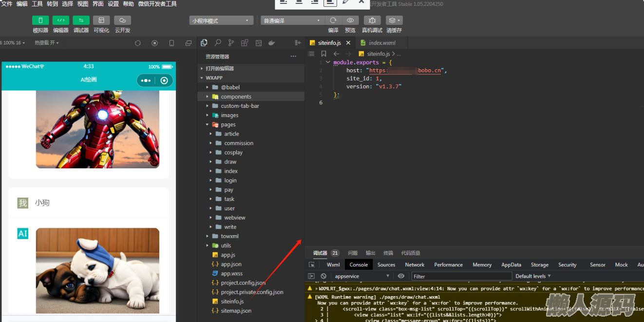Click the preview eye icon
This screenshot has width=644, height=322.
click(350, 20)
